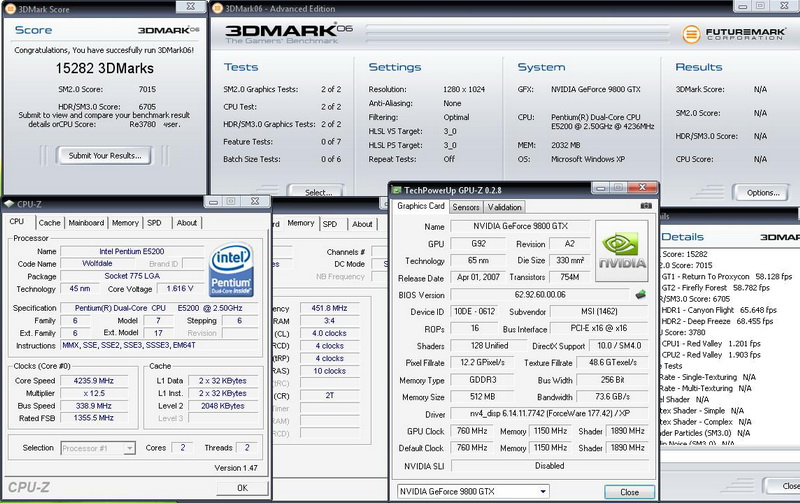
Task: Click GT1 - Return To Proxycon result line
Action: tap(727, 276)
